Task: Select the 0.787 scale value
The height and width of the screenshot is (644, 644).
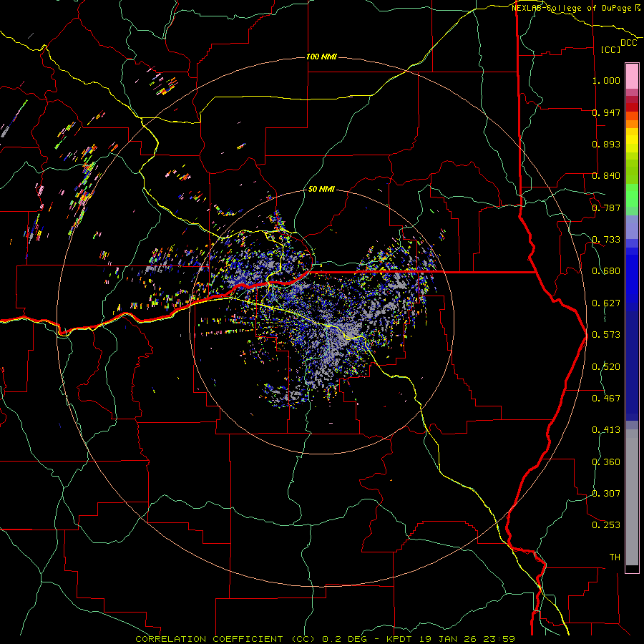Action: point(606,208)
